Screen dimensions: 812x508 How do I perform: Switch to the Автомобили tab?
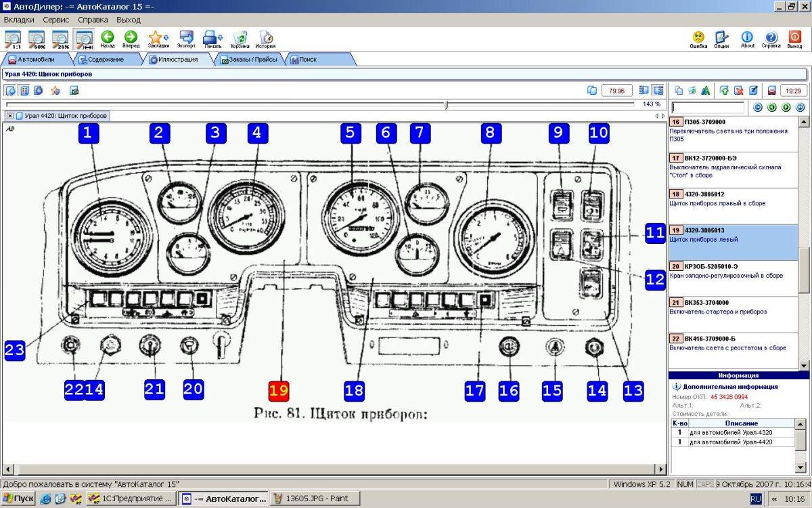point(37,60)
